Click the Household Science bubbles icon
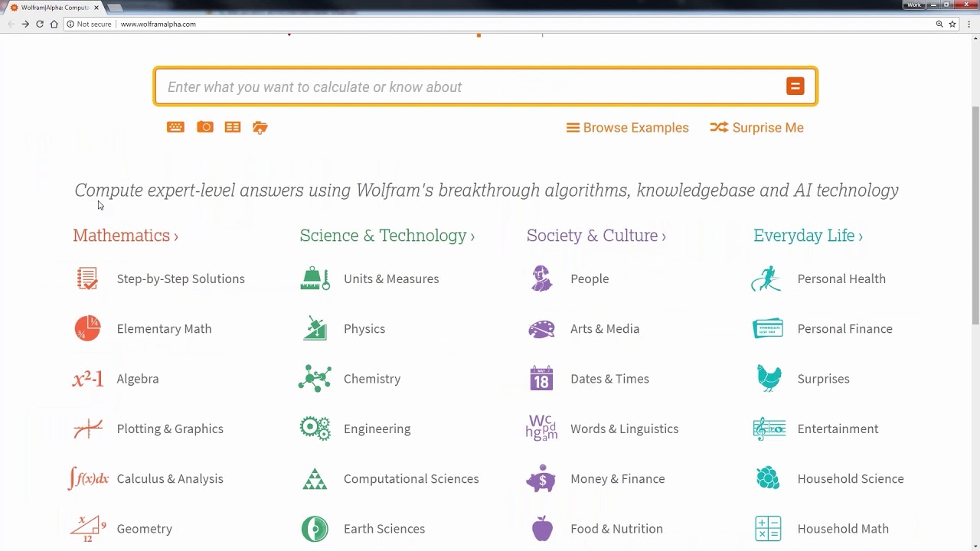 point(768,478)
